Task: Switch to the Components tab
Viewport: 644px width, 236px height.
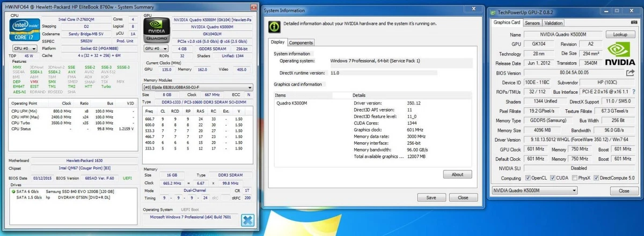Action: (301, 42)
